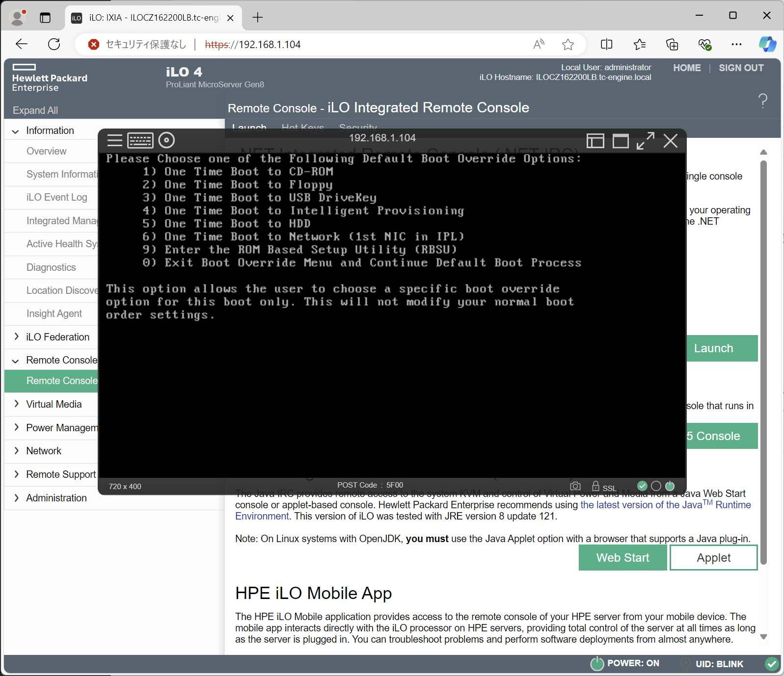Expand the iLO Federation section
This screenshot has height=676, width=784.
click(x=16, y=337)
